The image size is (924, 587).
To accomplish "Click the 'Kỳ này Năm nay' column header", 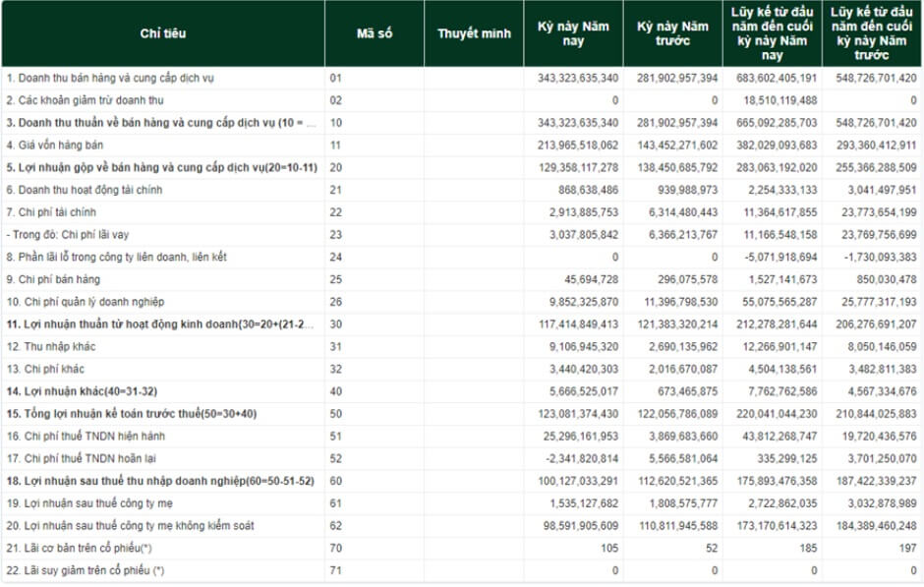I will click(x=573, y=33).
